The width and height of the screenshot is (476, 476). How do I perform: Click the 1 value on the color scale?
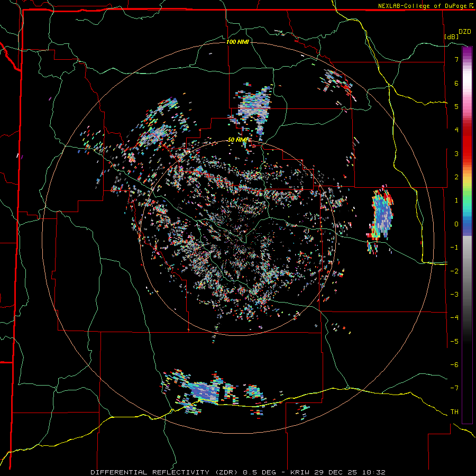click(456, 200)
